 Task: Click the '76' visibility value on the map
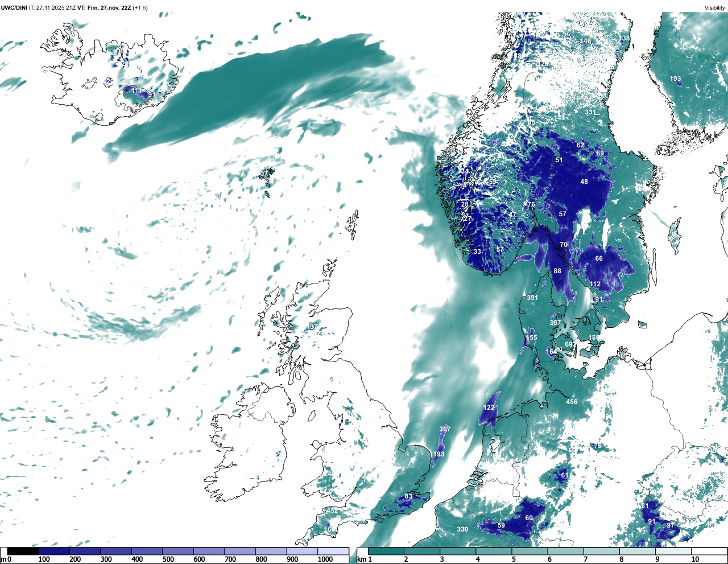click(531, 204)
